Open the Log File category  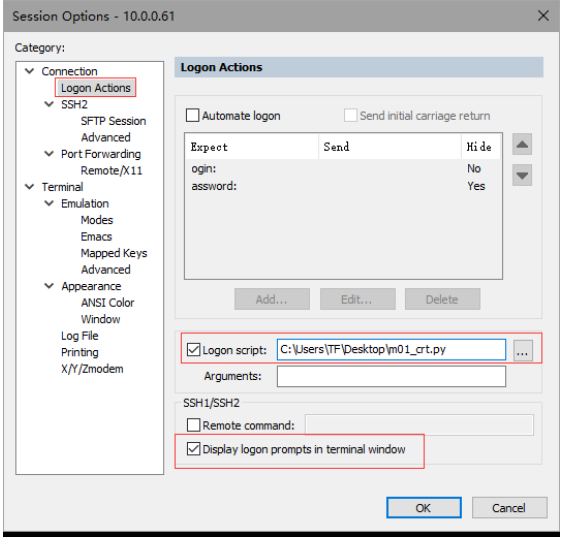79,336
